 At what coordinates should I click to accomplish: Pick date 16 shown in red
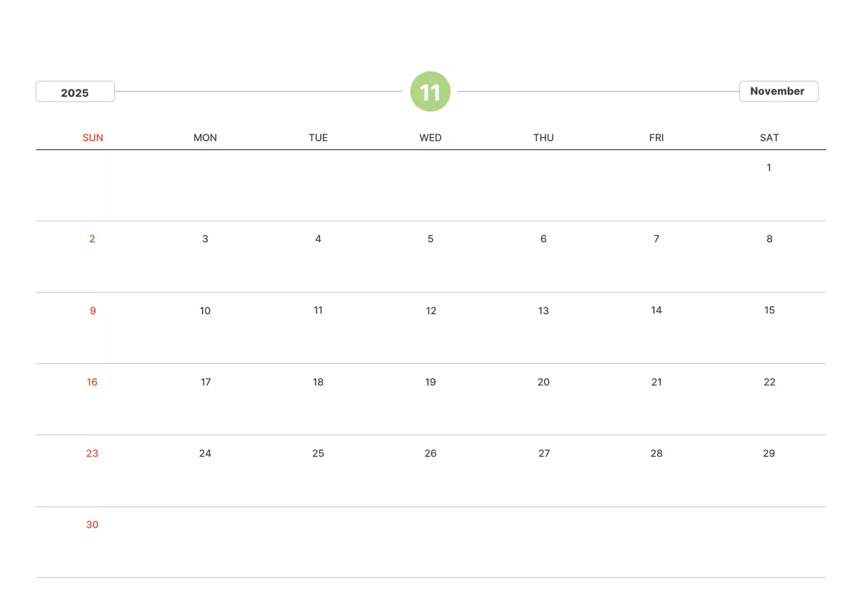(x=92, y=382)
